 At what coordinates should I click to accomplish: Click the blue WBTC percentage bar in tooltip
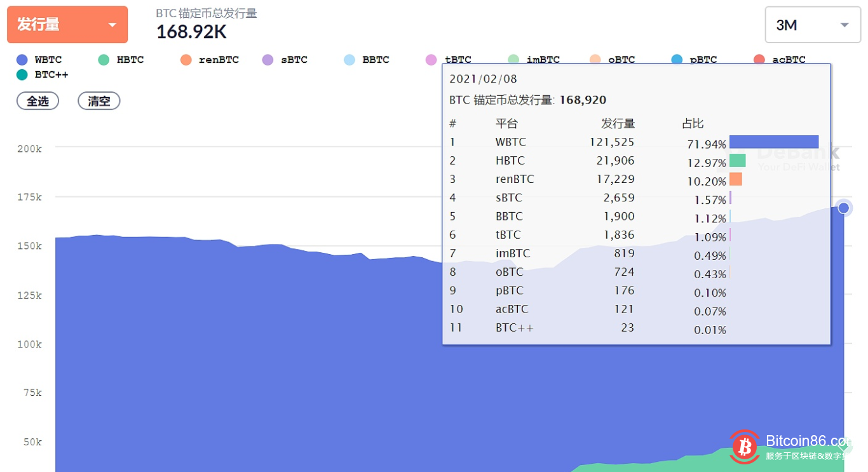(774, 141)
